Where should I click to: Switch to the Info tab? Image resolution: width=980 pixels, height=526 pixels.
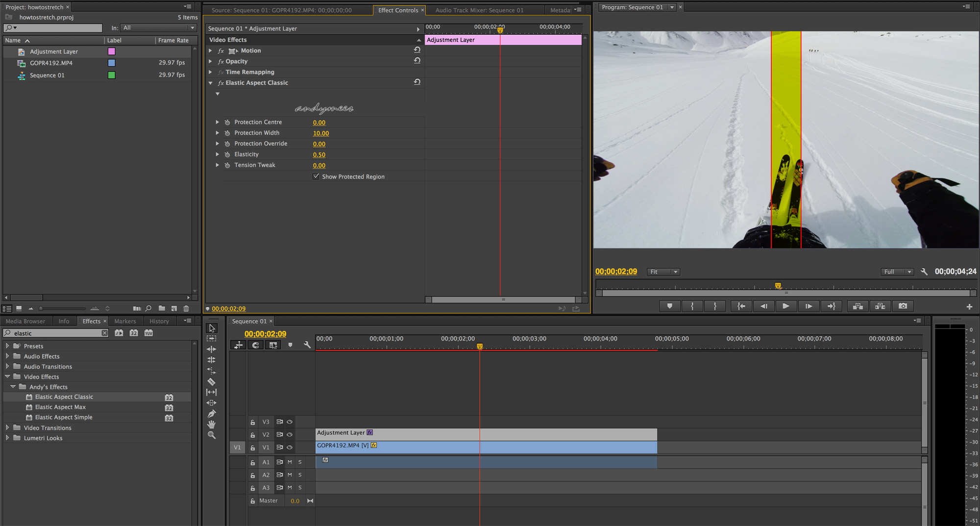pos(64,321)
